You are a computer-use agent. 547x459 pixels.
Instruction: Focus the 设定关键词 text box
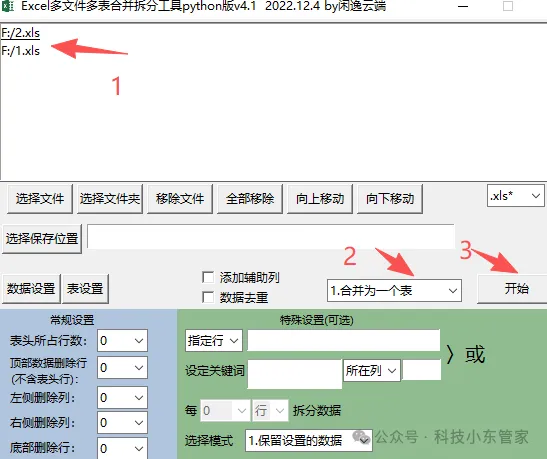pos(294,374)
